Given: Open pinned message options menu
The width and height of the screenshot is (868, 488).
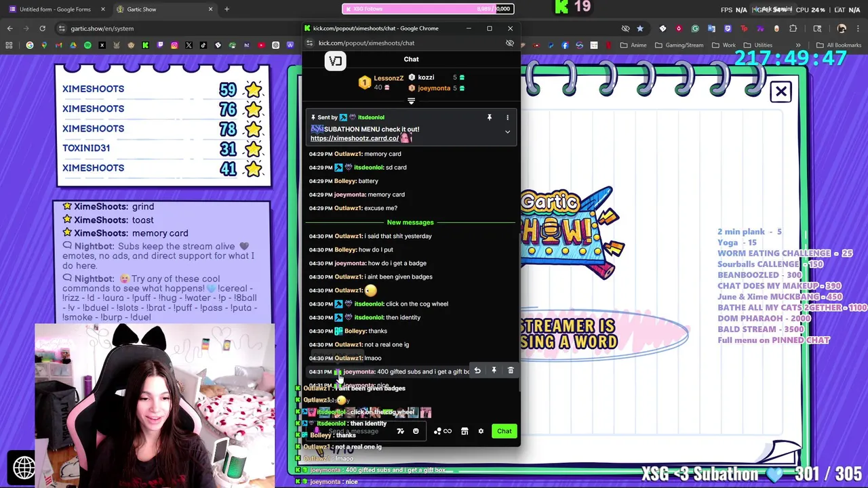Looking at the screenshot, I should [x=507, y=117].
